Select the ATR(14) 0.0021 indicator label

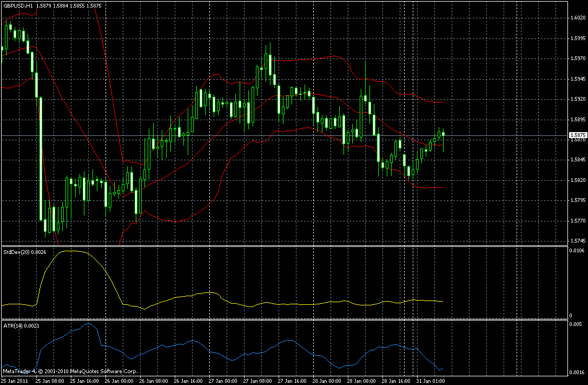point(22,326)
